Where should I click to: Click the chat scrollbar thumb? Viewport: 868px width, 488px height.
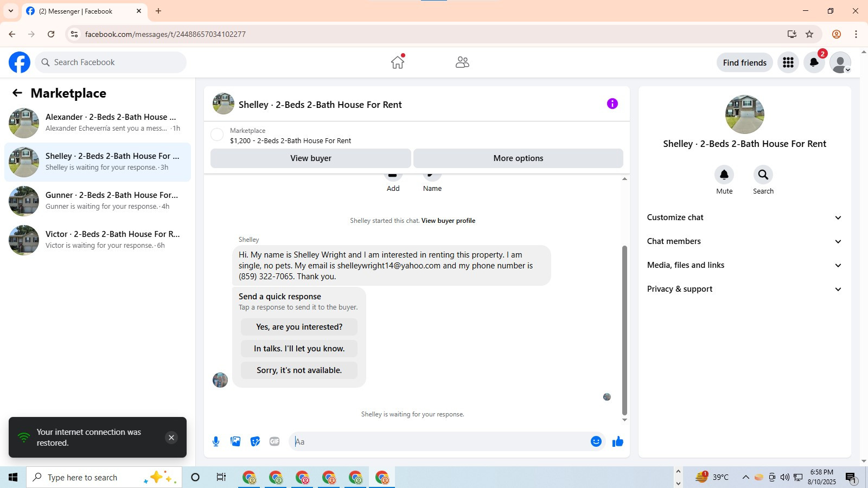coord(624,330)
